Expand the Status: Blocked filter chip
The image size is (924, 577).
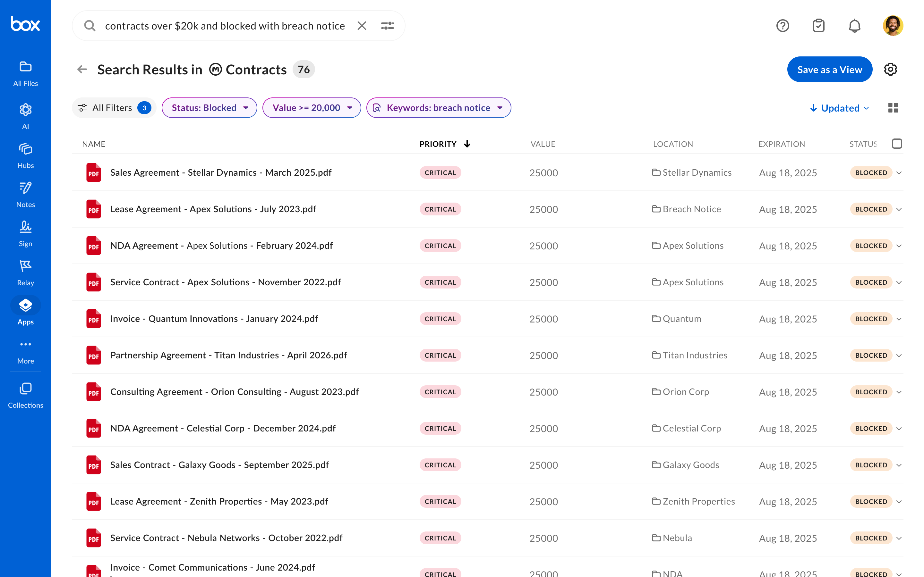pyautogui.click(x=209, y=108)
